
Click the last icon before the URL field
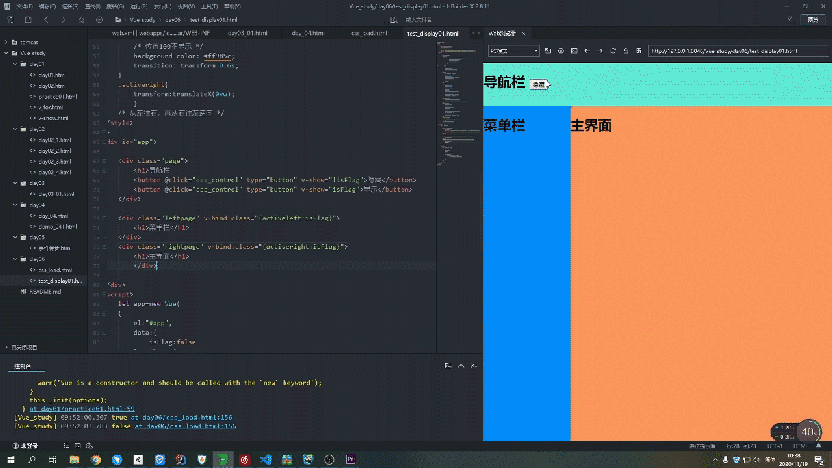coord(638,51)
